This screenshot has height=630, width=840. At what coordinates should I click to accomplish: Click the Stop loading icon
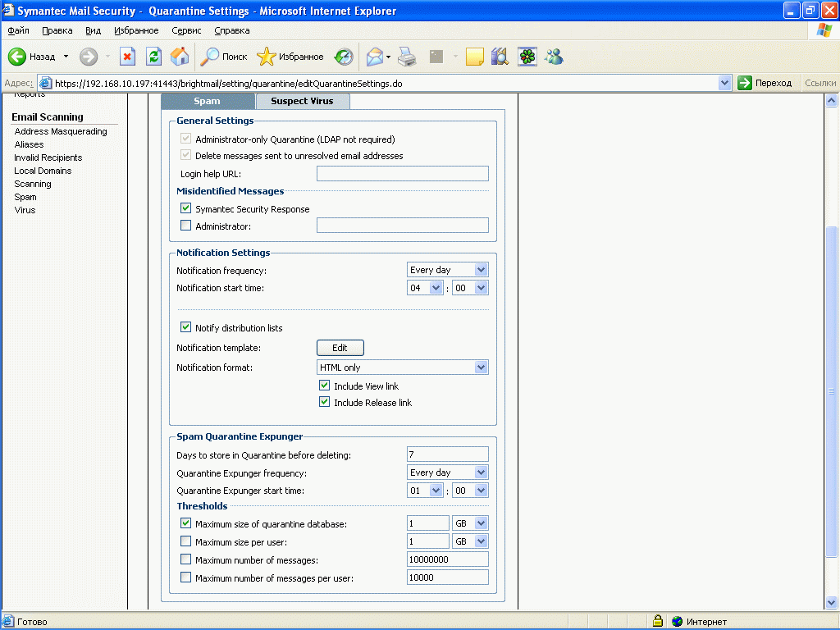pos(127,57)
